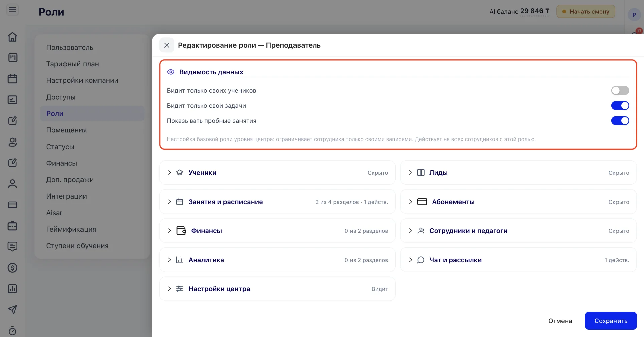The image size is (644, 337).
Task: Open the kanban board sidebar icon
Action: pyautogui.click(x=12, y=58)
